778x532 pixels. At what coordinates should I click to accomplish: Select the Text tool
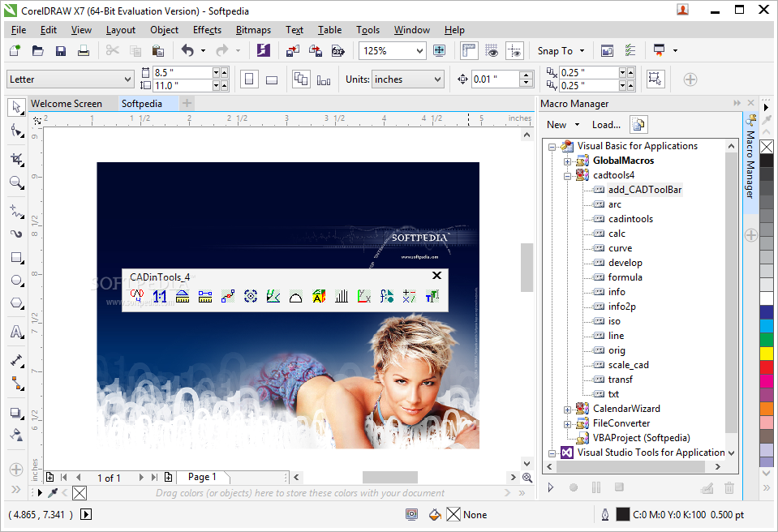(x=16, y=332)
